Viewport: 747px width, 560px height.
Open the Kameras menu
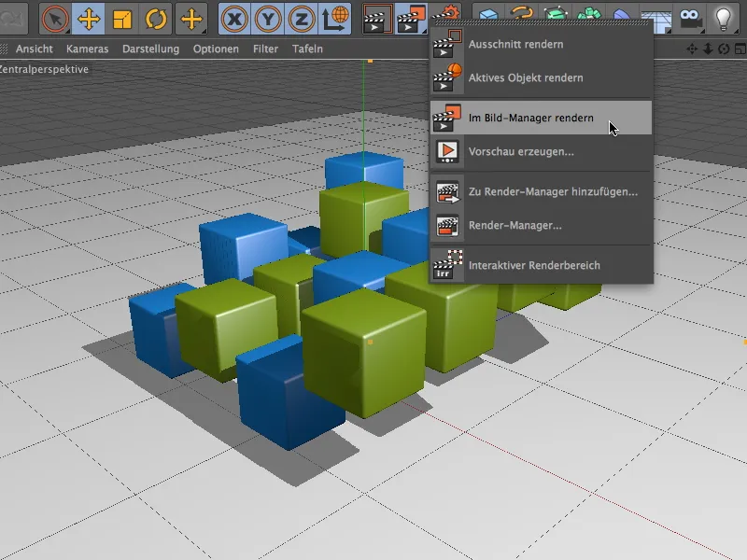[x=89, y=49]
